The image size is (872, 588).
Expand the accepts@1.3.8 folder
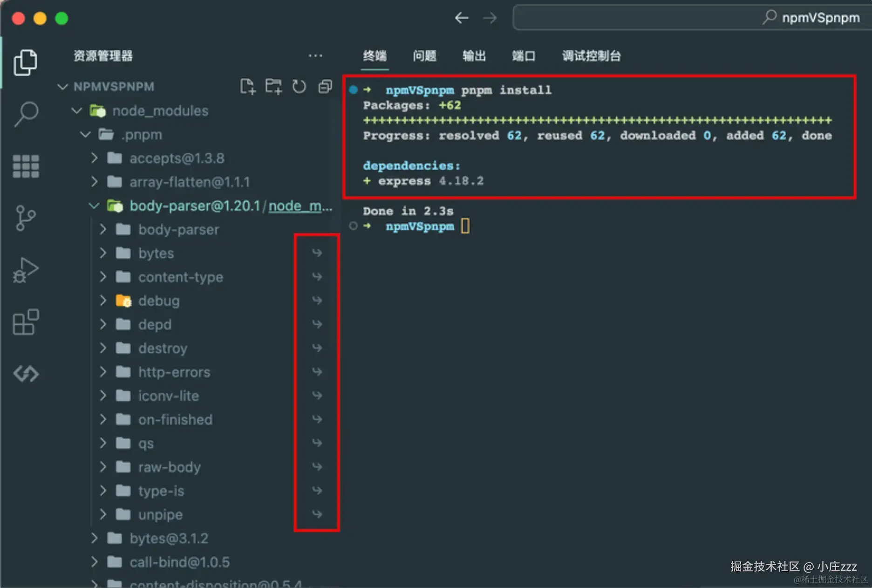[94, 158]
